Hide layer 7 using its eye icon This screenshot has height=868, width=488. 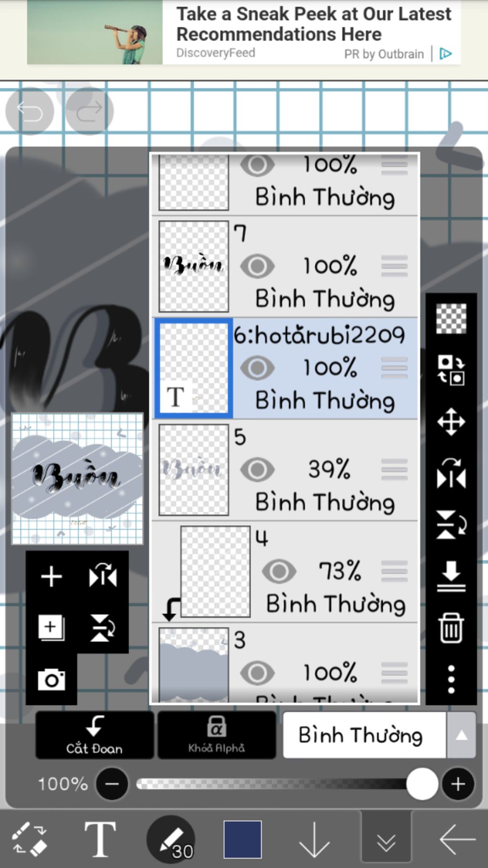[x=257, y=266]
